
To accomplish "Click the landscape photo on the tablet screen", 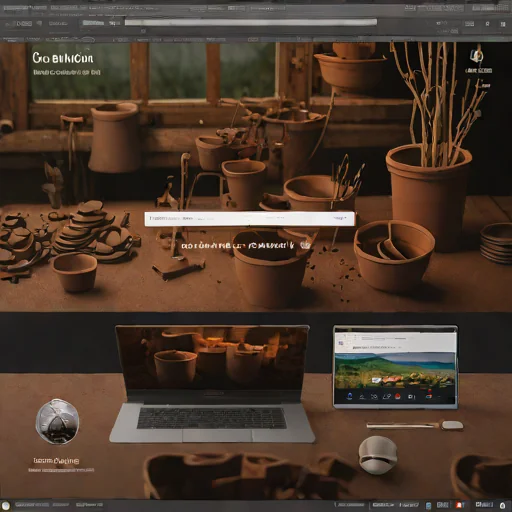I will [x=395, y=371].
